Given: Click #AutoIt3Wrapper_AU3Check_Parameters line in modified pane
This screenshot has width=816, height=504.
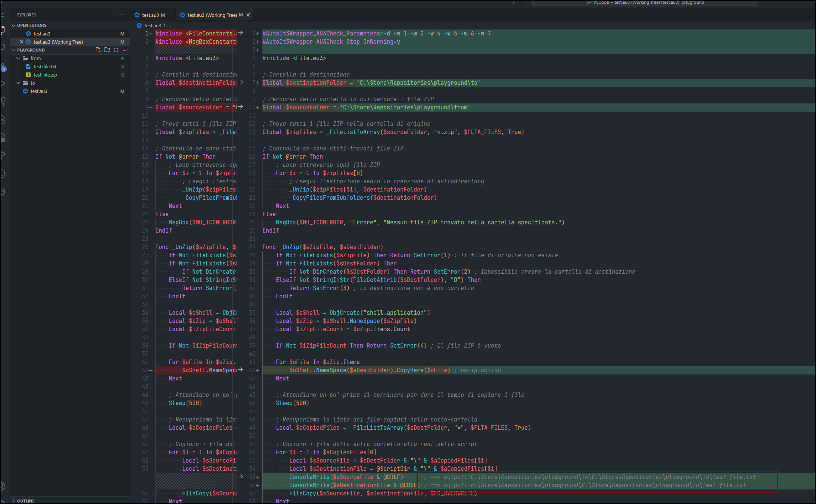Looking at the screenshot, I should coord(377,33).
